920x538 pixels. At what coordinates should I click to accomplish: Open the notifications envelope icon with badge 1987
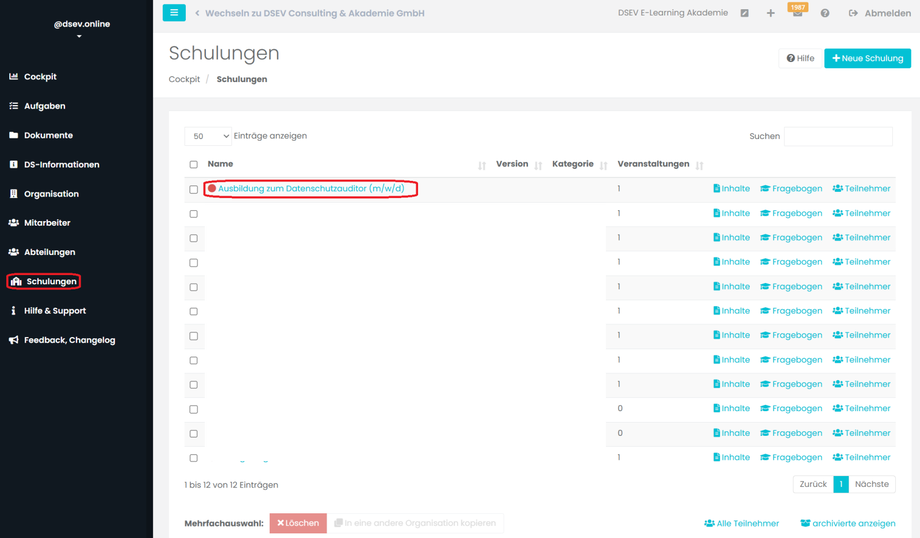pos(797,12)
